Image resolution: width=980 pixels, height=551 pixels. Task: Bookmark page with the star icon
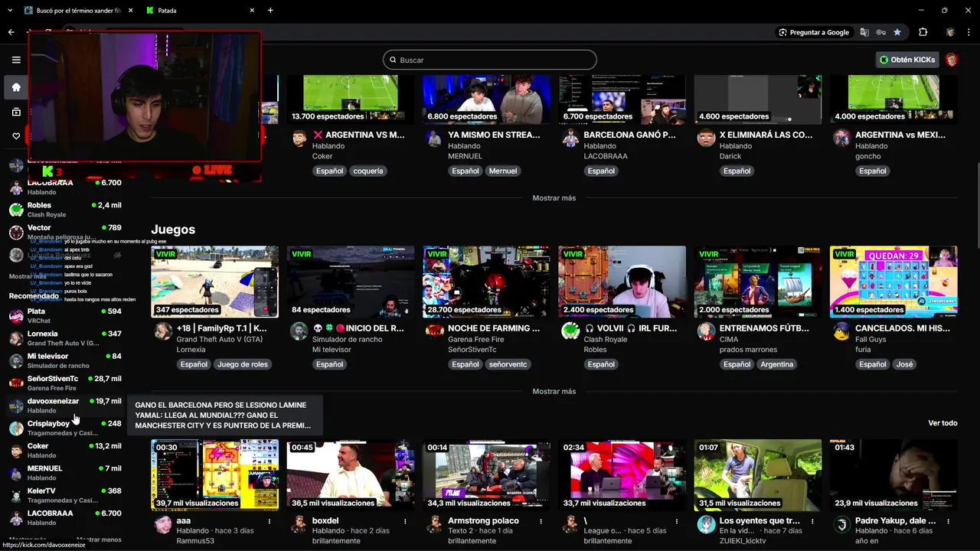(897, 32)
